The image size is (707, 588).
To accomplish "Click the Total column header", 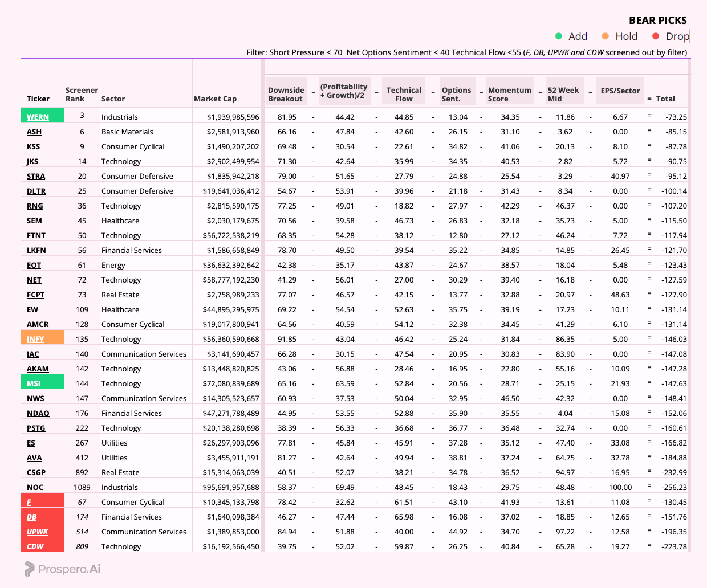I will click(x=665, y=99).
